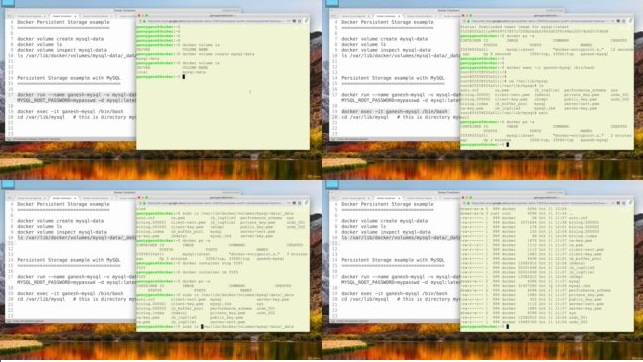This screenshot has height=362, width=643.
Task: Focus the bottom terminal prompt in bottom-right screenshot
Action: (484, 327)
